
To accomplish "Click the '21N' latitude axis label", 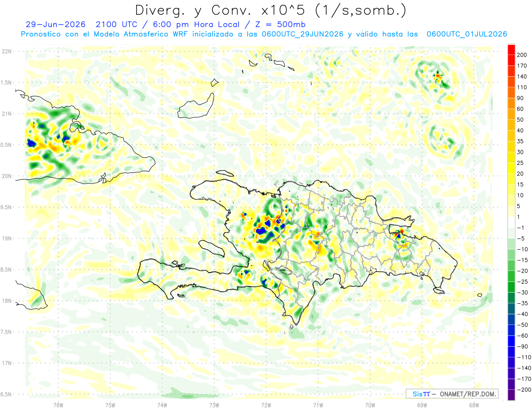I will click(7, 114).
